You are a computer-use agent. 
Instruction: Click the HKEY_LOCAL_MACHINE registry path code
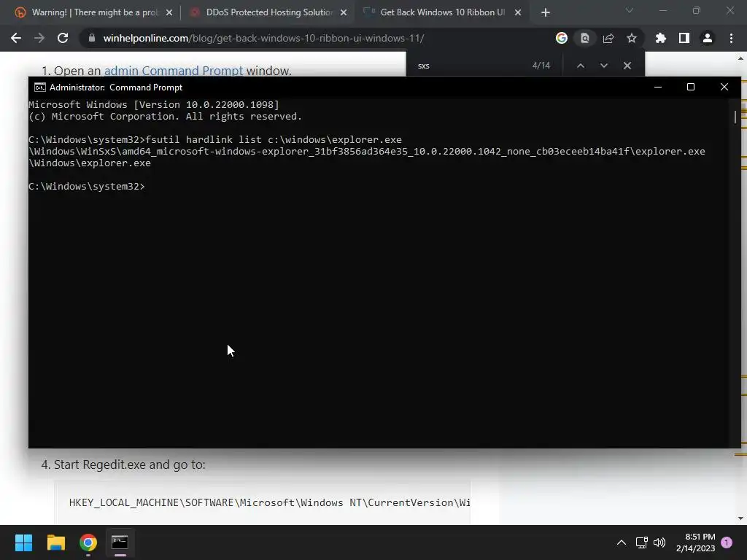(270, 503)
